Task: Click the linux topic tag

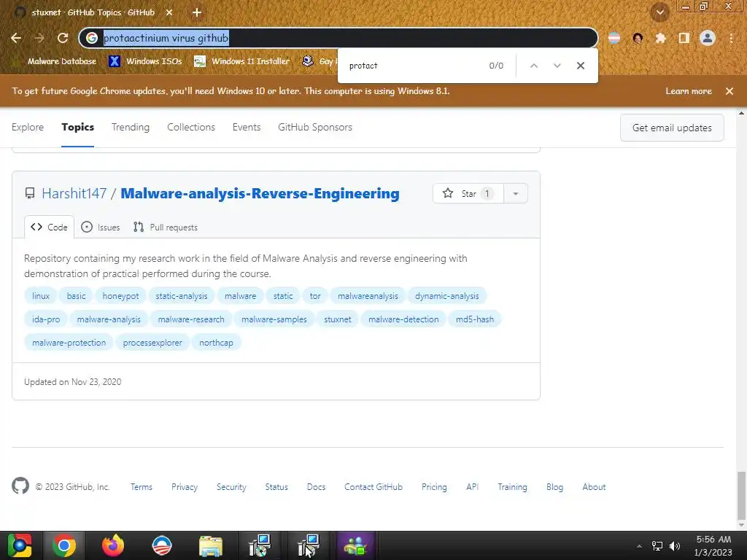Action: tap(41, 296)
